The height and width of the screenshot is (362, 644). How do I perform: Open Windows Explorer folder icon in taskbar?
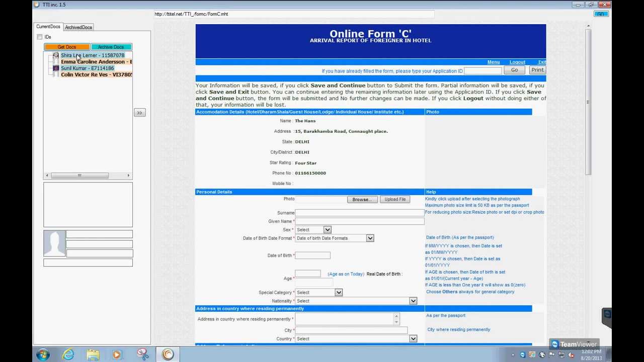click(93, 354)
